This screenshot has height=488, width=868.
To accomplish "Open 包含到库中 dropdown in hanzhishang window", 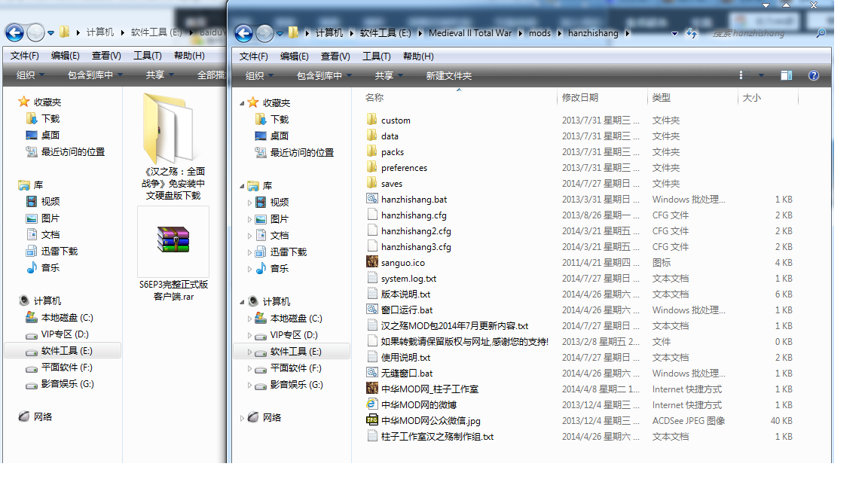I will click(323, 76).
